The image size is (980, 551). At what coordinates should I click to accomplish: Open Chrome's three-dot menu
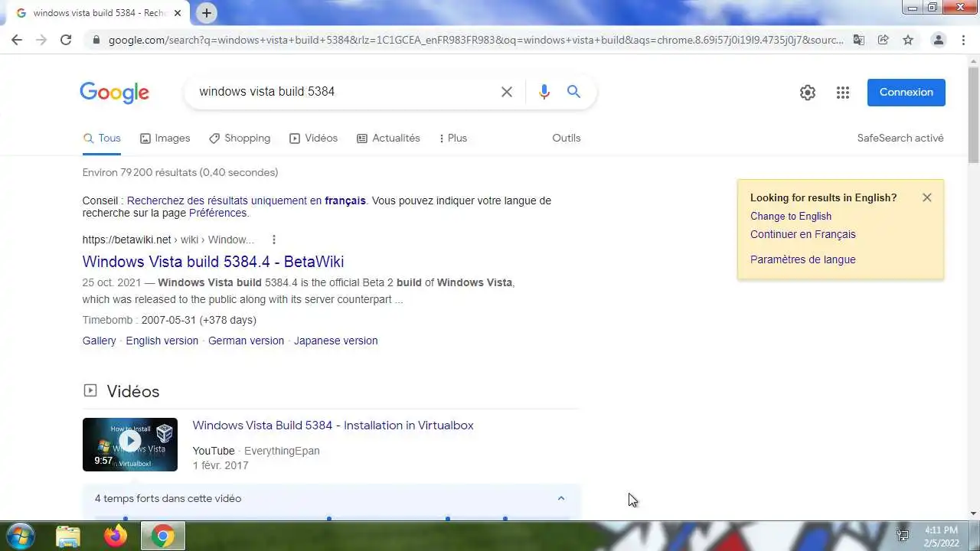963,40
